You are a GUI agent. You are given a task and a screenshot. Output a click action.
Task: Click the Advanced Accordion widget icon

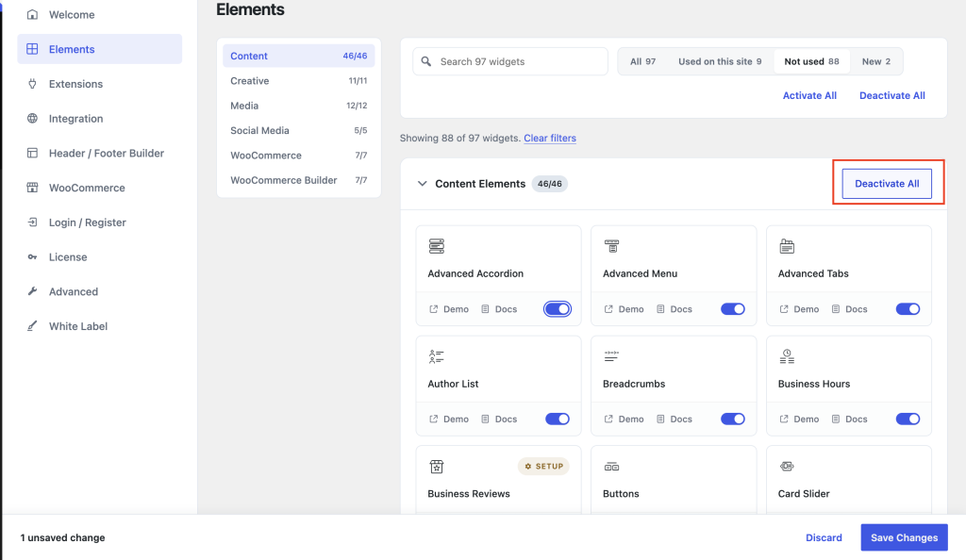click(x=437, y=246)
